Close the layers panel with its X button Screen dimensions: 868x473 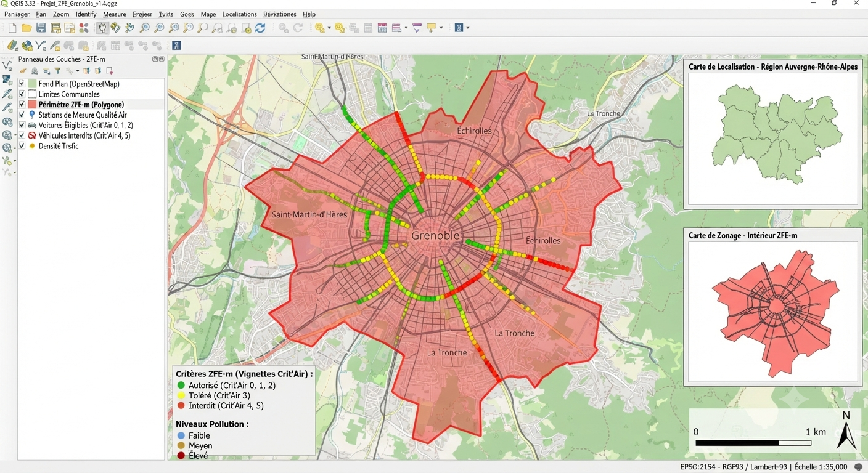click(162, 59)
